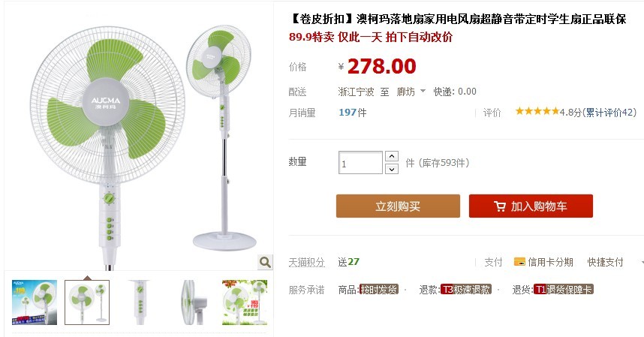Click the 按时发货 on-time shipping badge
The height and width of the screenshot is (337, 644).
(x=379, y=290)
